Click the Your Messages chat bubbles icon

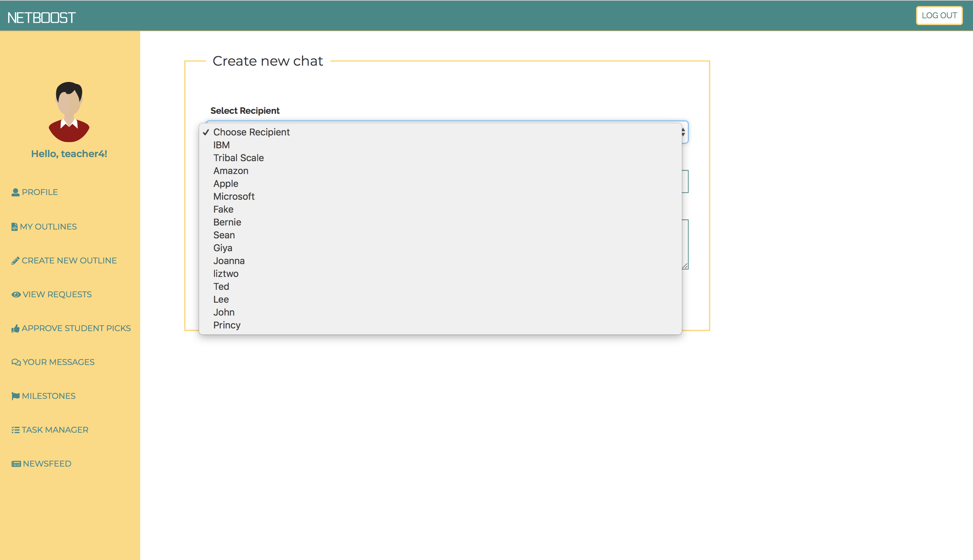point(16,362)
